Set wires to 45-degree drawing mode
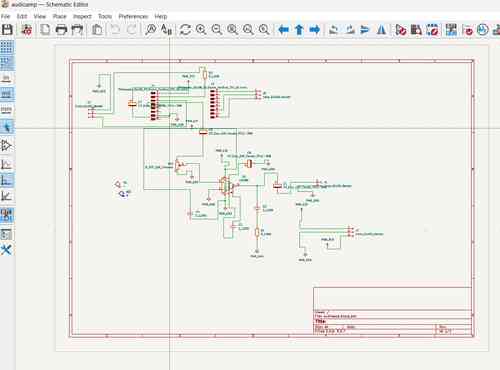This screenshot has height=370, width=500. tap(7, 196)
